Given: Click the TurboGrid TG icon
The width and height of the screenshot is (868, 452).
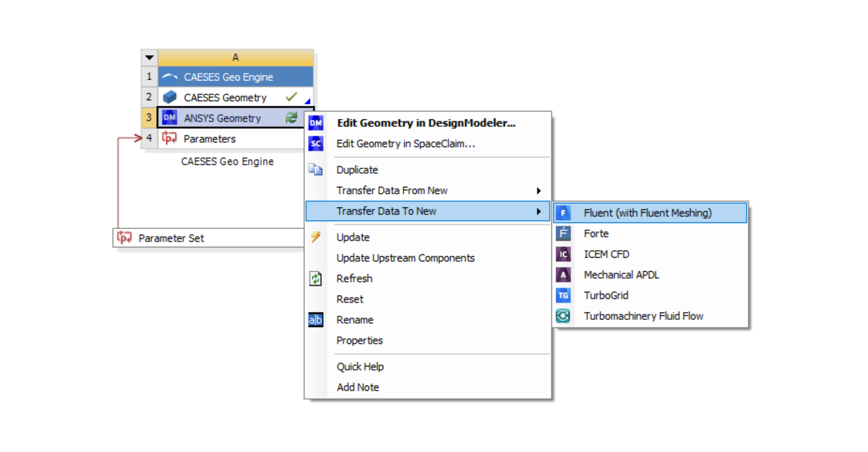Looking at the screenshot, I should click(563, 296).
